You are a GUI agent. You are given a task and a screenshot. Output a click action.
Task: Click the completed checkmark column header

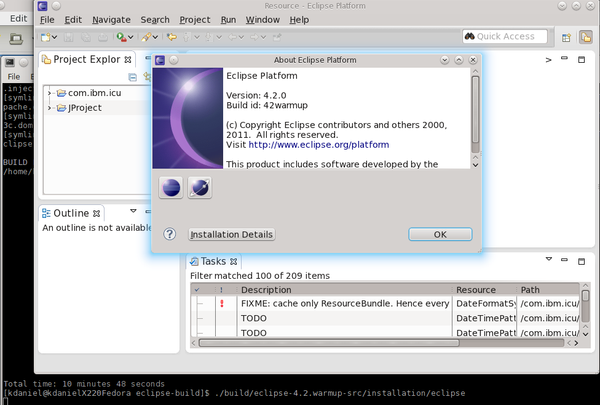(x=197, y=290)
